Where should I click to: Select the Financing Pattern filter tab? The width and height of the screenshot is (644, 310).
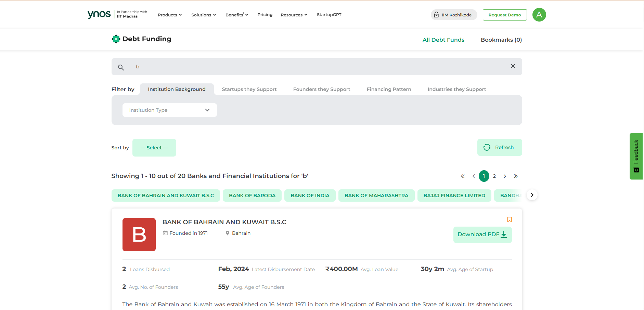pos(389,89)
